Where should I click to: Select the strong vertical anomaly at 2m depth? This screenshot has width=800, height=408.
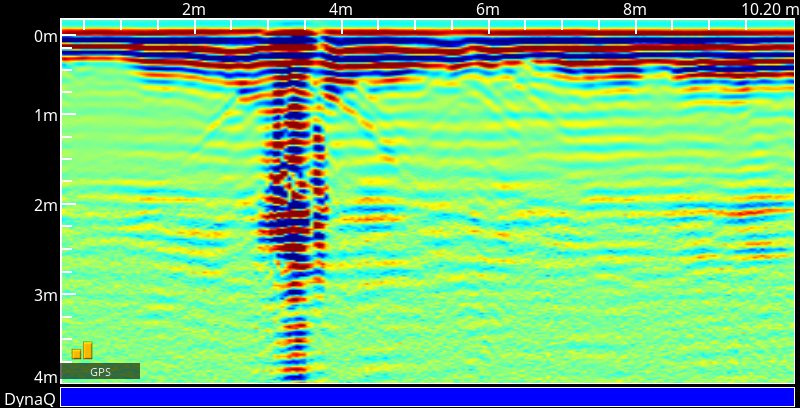[293, 210]
